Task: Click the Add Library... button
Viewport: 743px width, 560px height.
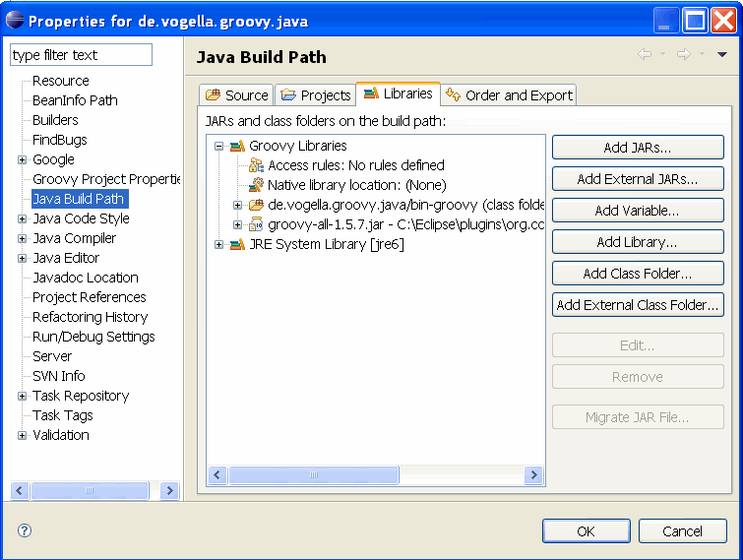Action: 638,242
